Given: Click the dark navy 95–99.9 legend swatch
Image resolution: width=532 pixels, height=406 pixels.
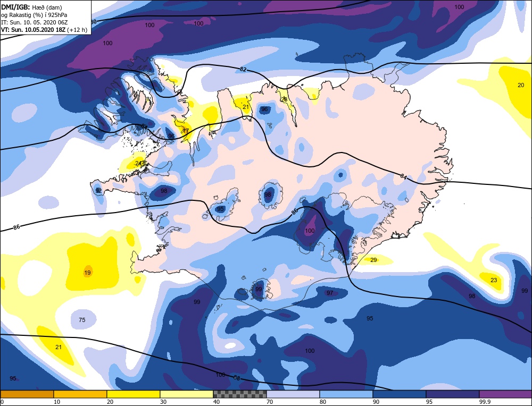Looking at the screenshot, I should click(453, 394).
